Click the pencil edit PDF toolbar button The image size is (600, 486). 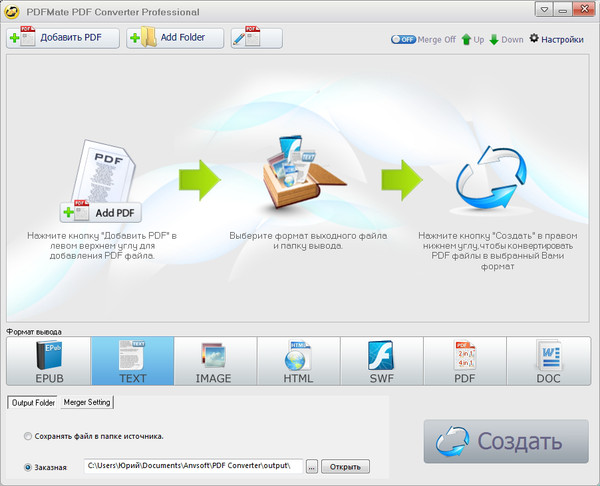pyautogui.click(x=256, y=38)
